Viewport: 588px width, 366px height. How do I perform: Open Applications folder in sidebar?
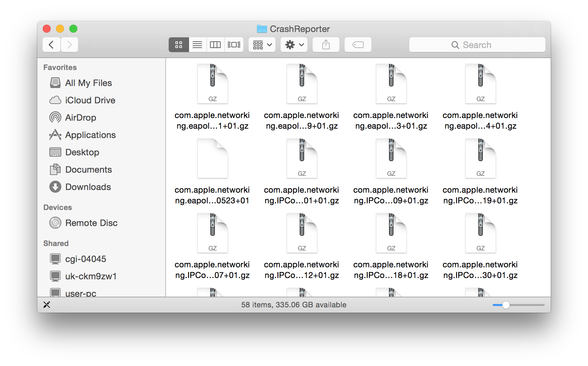tap(101, 135)
